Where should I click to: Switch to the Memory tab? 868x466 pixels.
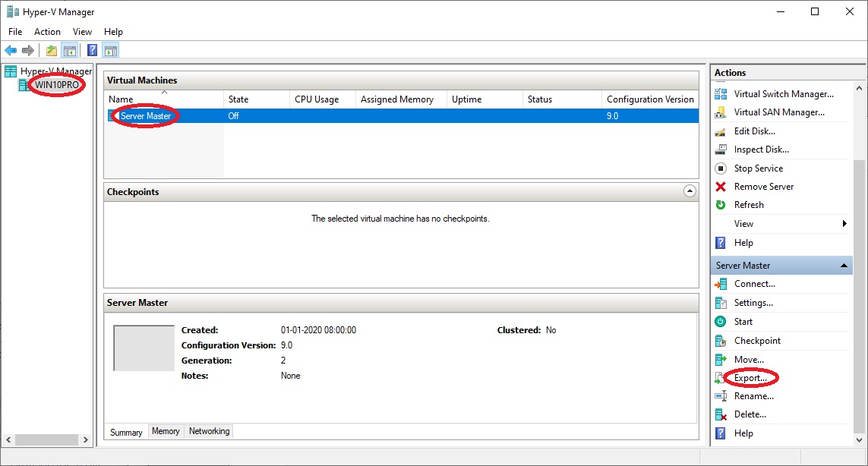pyautogui.click(x=166, y=431)
